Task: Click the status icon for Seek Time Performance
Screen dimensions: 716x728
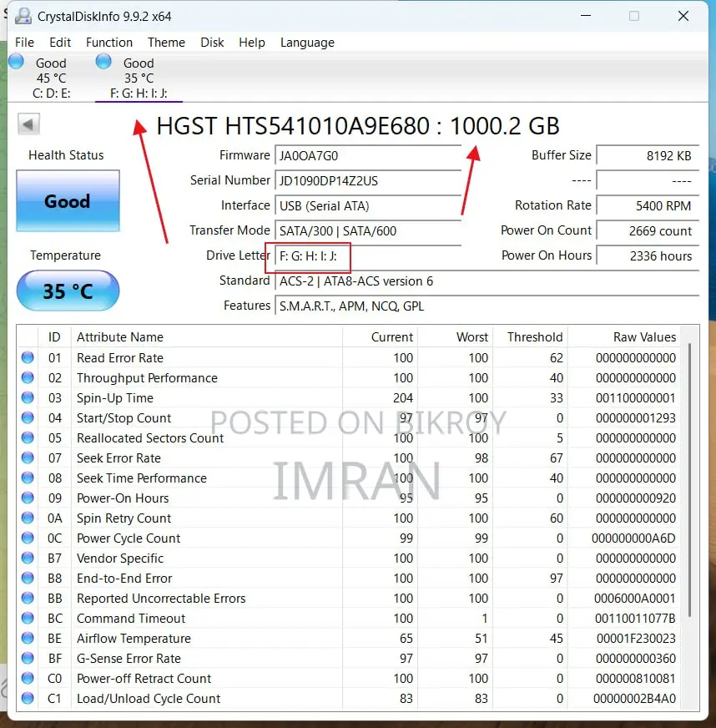Action: 28,478
